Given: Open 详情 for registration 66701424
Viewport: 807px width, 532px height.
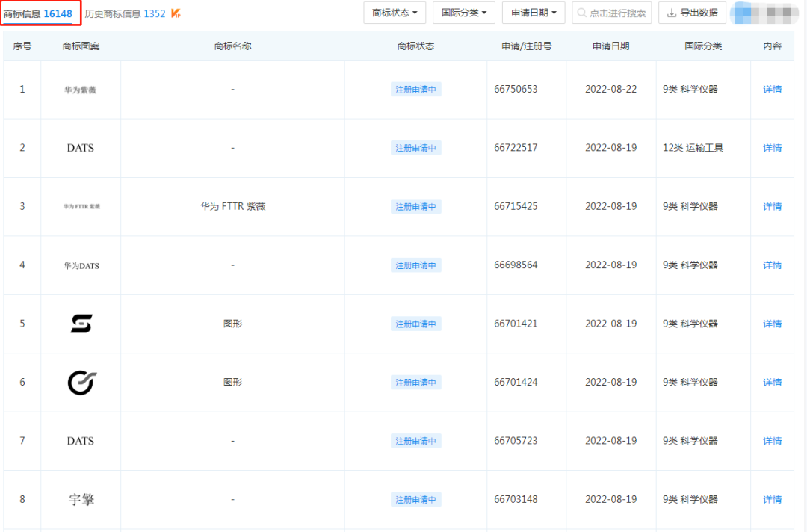Looking at the screenshot, I should coord(772,383).
